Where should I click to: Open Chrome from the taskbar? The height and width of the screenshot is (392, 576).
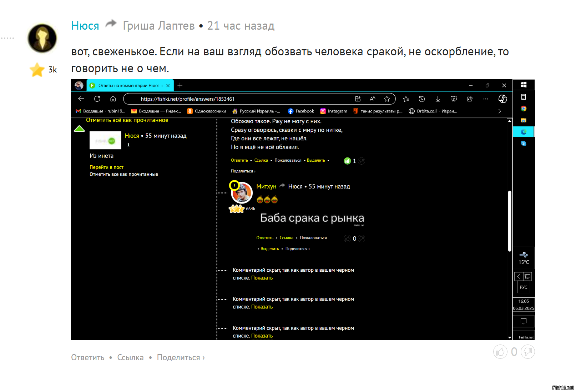pyautogui.click(x=524, y=109)
